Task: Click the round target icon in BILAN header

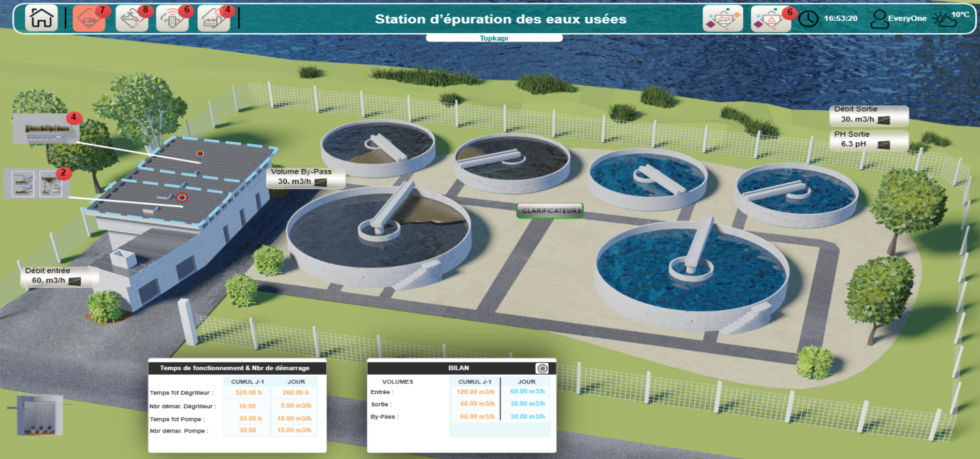Action: (x=542, y=368)
